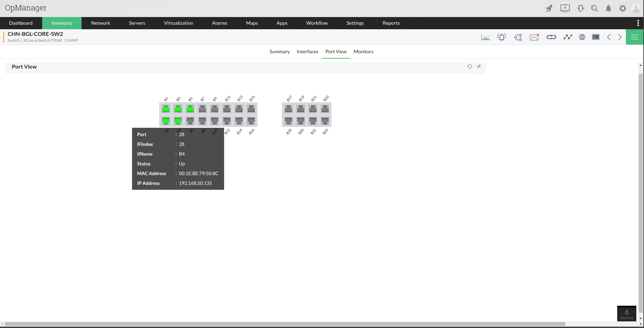Click the horizontal scrollbar at bottom

pos(285,324)
